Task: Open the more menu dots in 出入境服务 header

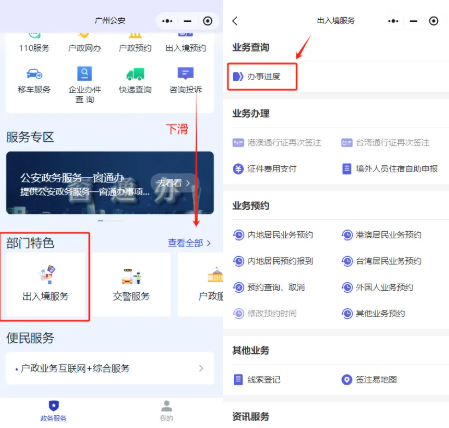Action: (x=393, y=21)
